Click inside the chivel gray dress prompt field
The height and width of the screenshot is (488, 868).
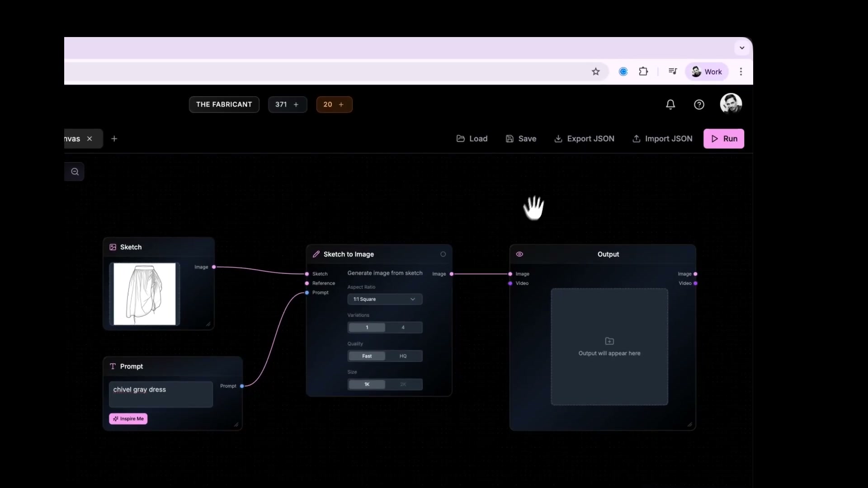pos(160,394)
